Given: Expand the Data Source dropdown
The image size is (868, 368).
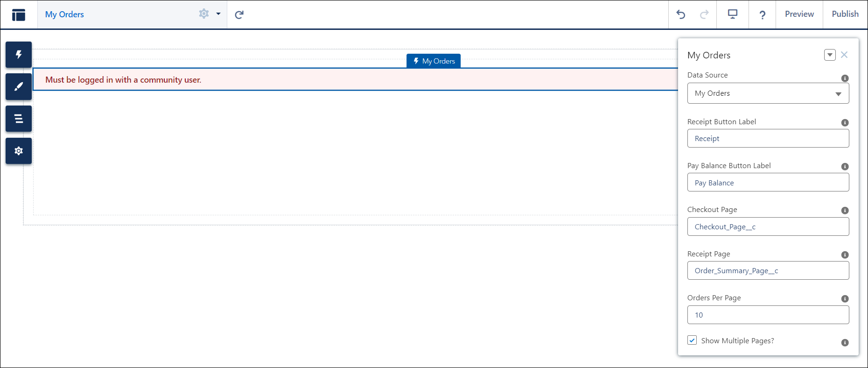Looking at the screenshot, I should [768, 93].
